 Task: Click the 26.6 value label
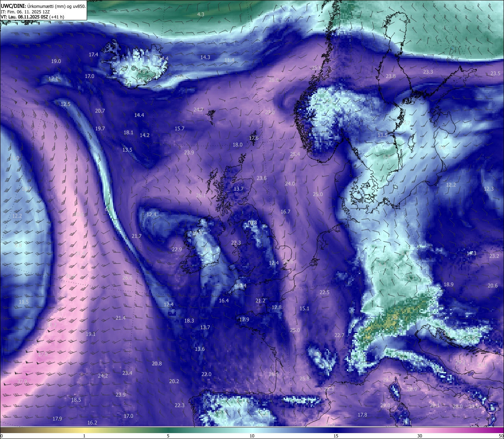[127, 278]
